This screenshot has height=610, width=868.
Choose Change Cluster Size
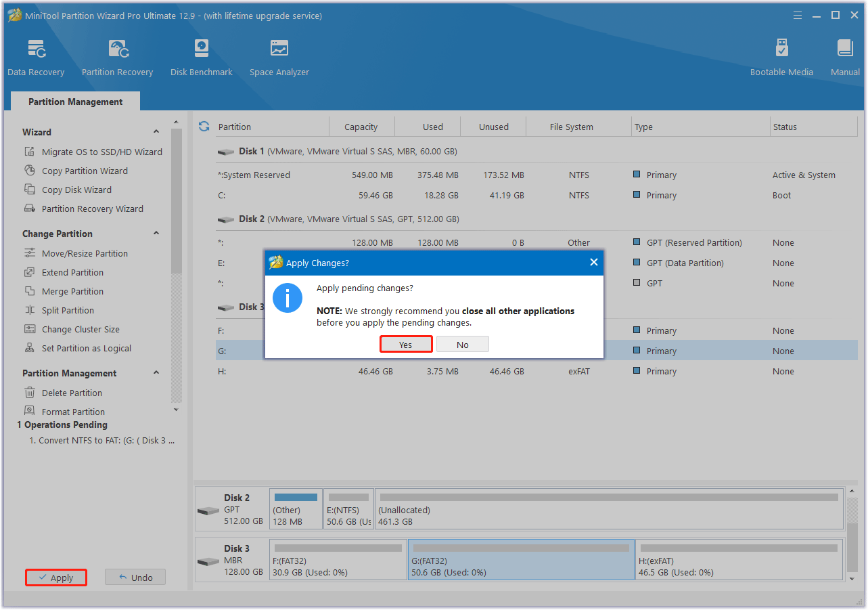tap(72, 329)
